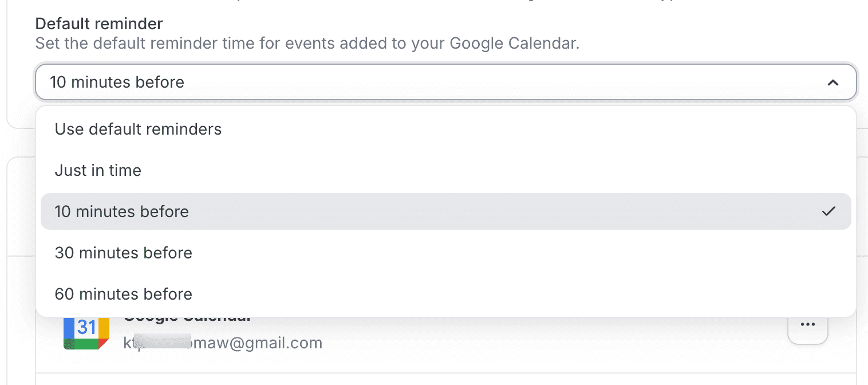
Task: Choose Use default reminders option
Action: 138,129
